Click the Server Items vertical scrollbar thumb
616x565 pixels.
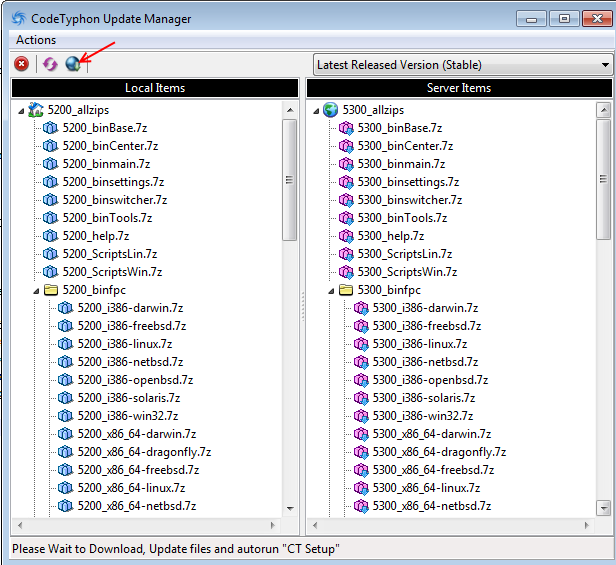click(603, 179)
